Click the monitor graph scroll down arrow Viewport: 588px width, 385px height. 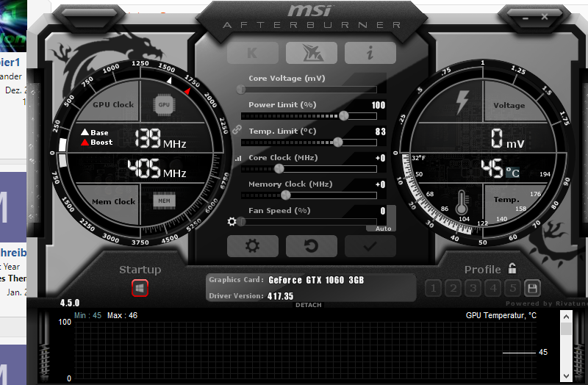pyautogui.click(x=566, y=375)
